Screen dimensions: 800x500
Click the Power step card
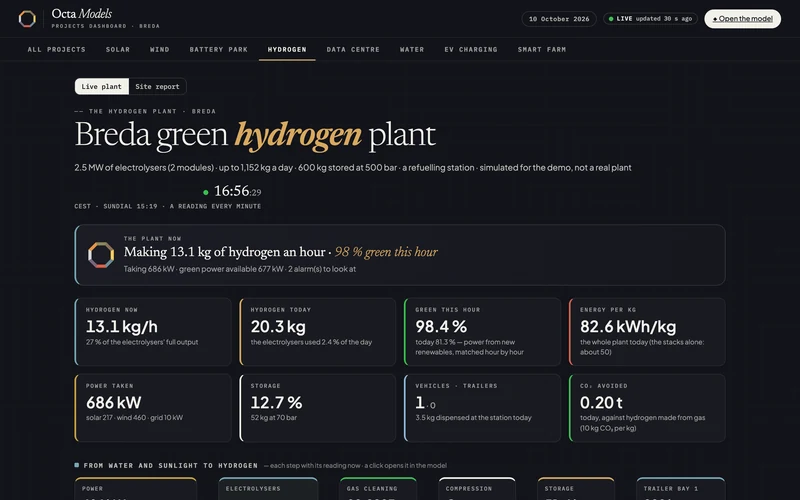coord(135,489)
